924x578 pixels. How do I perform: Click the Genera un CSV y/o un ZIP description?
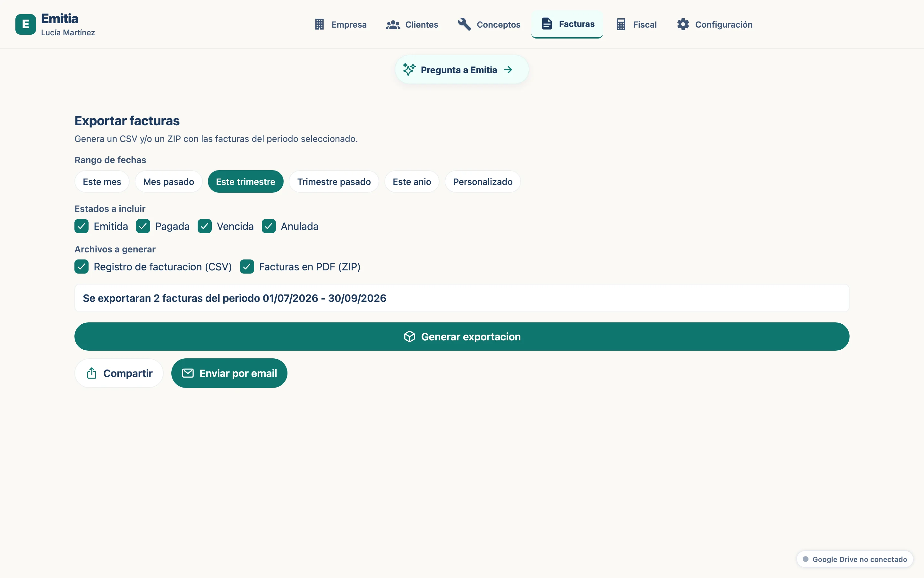(x=216, y=139)
